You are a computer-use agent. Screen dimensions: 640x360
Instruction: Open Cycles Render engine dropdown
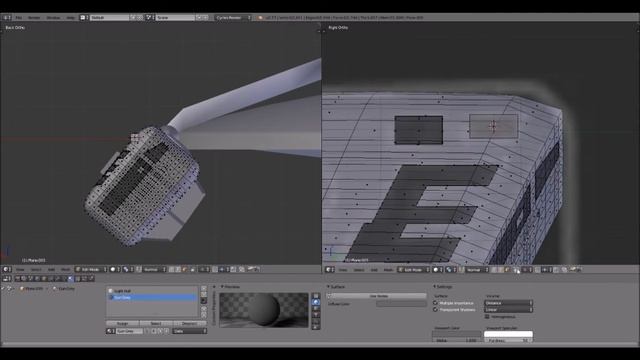[x=233, y=18]
